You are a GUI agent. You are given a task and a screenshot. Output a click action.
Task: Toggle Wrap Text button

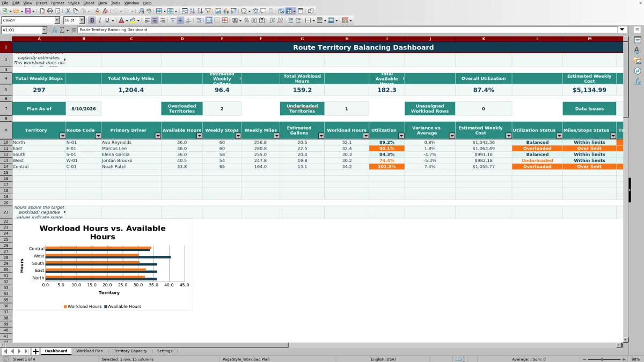[199, 20]
